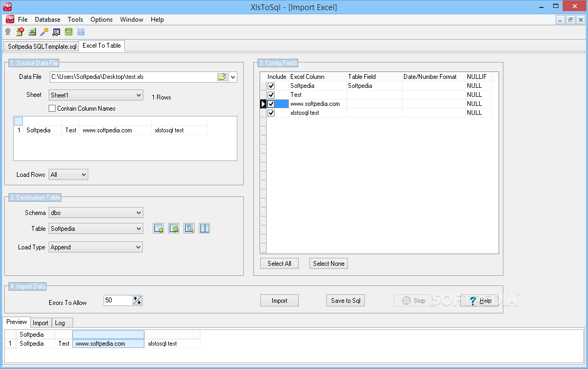Uncheck Include for the www.softpedia.com column

click(271, 104)
